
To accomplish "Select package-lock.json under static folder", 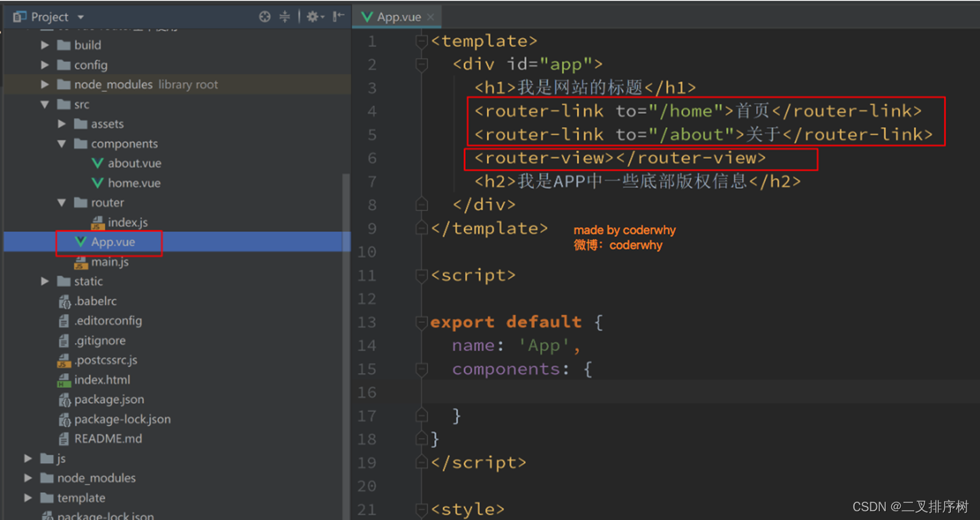I will click(123, 419).
